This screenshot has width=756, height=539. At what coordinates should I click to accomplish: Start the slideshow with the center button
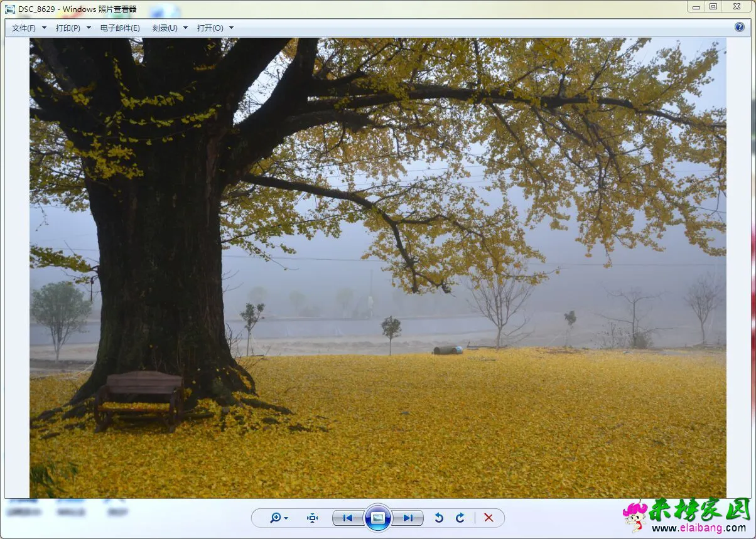coord(378,518)
